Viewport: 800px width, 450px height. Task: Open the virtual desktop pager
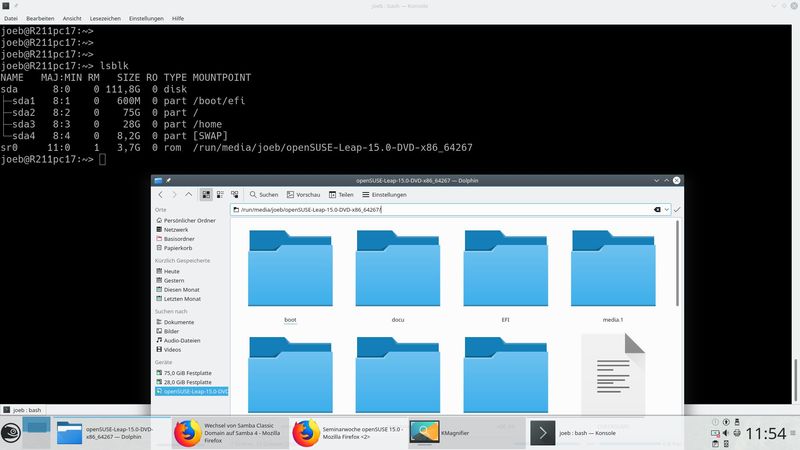click(36, 433)
